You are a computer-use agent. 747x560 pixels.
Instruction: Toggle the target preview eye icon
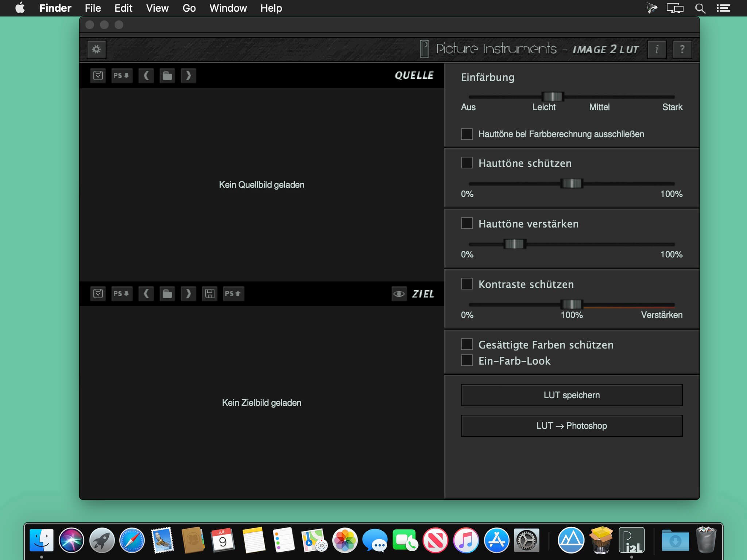[x=399, y=293]
